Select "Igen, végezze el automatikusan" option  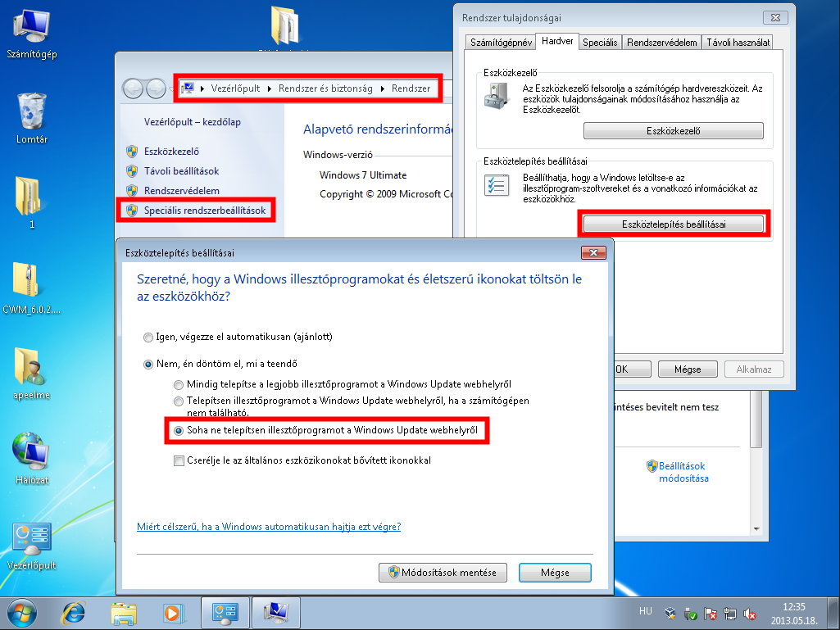148,338
